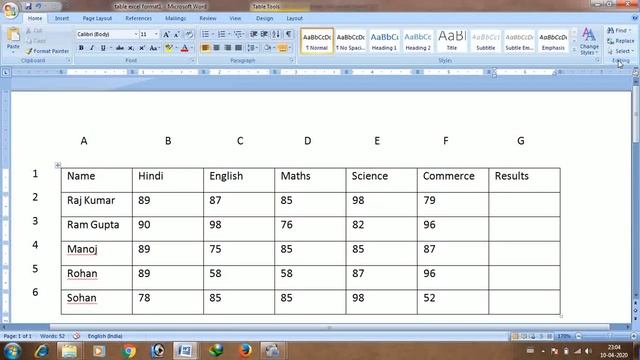Click the empty Results cell for Raj Kumar
The width and height of the screenshot is (640, 360).
click(x=524, y=204)
